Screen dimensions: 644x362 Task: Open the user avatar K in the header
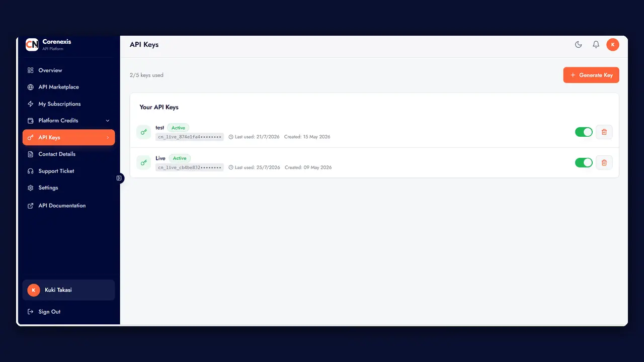[613, 45]
